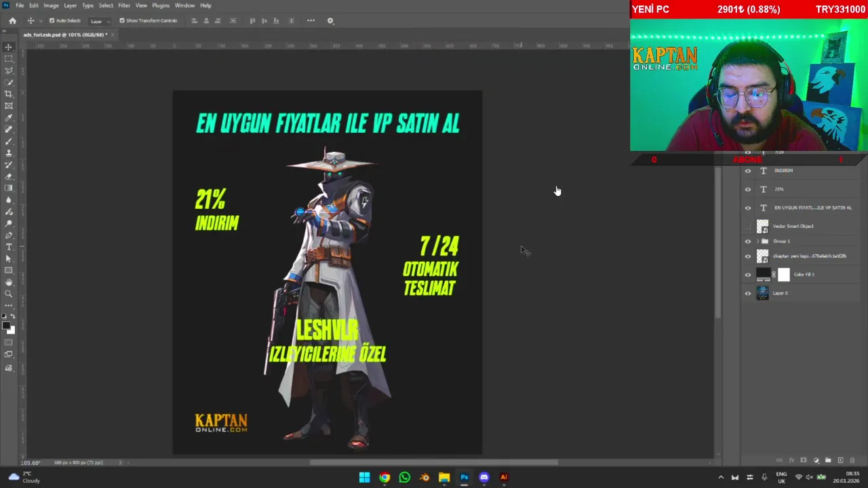Select the Move tool in the toolbox
Image resolution: width=868 pixels, height=488 pixels.
[x=9, y=47]
